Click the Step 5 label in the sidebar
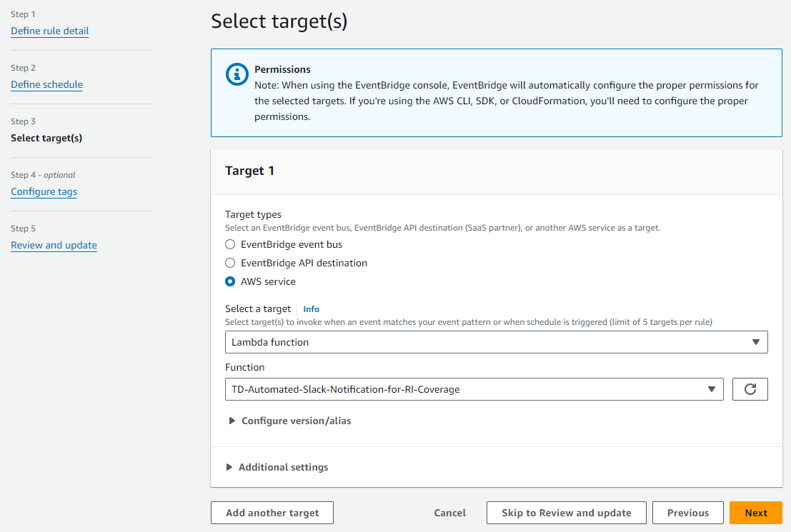 [23, 229]
